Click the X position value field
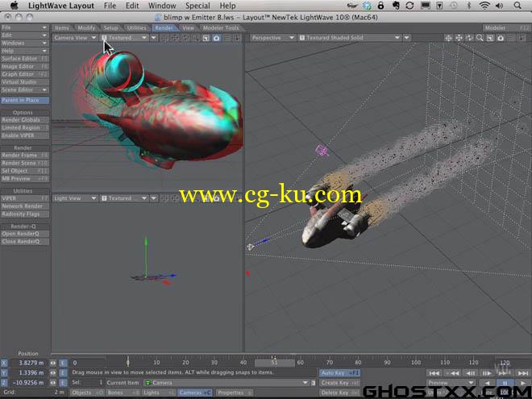The height and width of the screenshot is (399, 532). coord(28,363)
